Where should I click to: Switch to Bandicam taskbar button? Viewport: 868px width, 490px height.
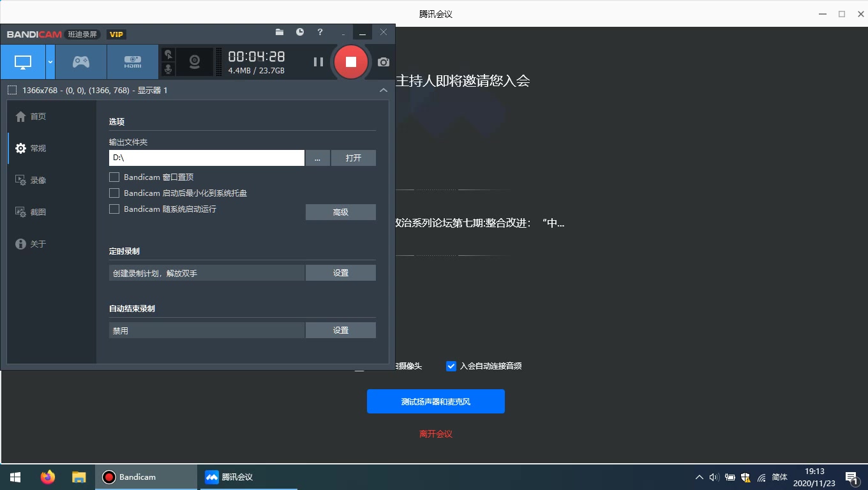click(147, 477)
